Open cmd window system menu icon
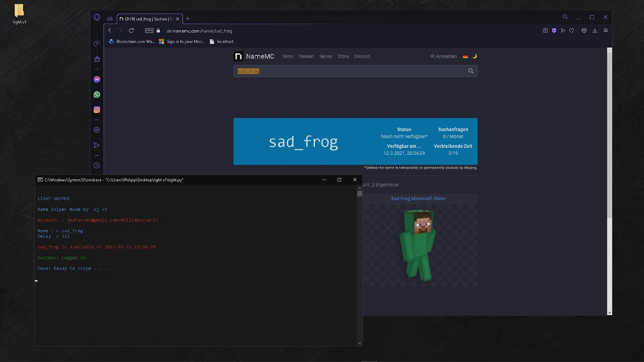This screenshot has width=644, height=362. point(40,179)
